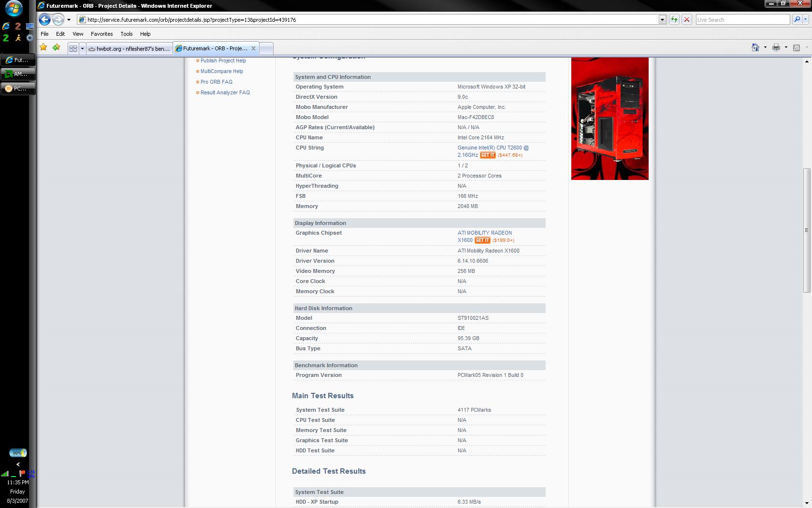Click the Home page icon
Image resolution: width=812 pixels, height=508 pixels.
click(755, 47)
